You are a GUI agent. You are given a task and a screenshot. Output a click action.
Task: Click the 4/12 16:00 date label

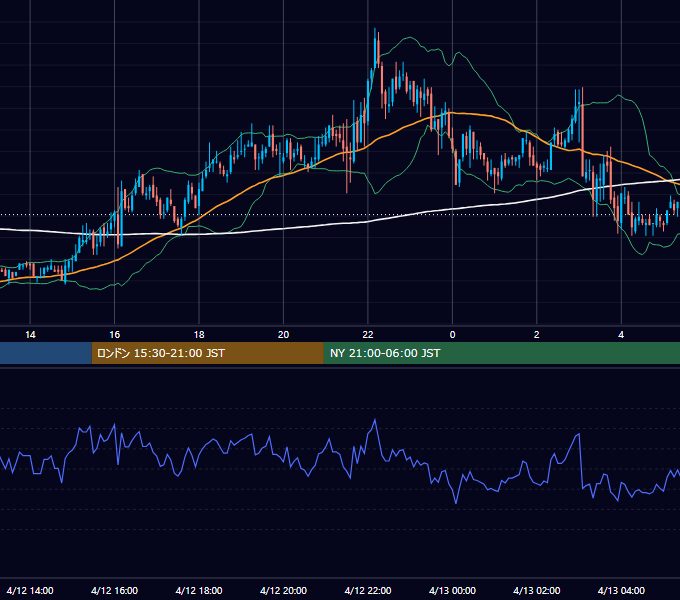pos(114,590)
